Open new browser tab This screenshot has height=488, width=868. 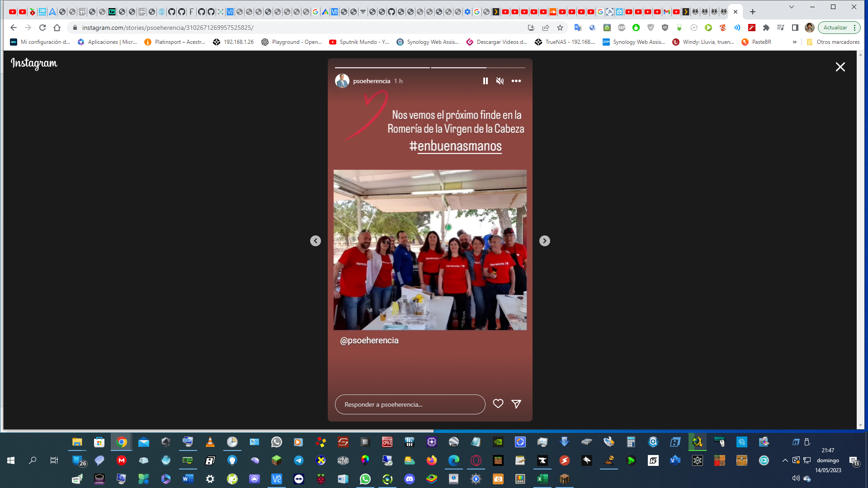point(753,12)
